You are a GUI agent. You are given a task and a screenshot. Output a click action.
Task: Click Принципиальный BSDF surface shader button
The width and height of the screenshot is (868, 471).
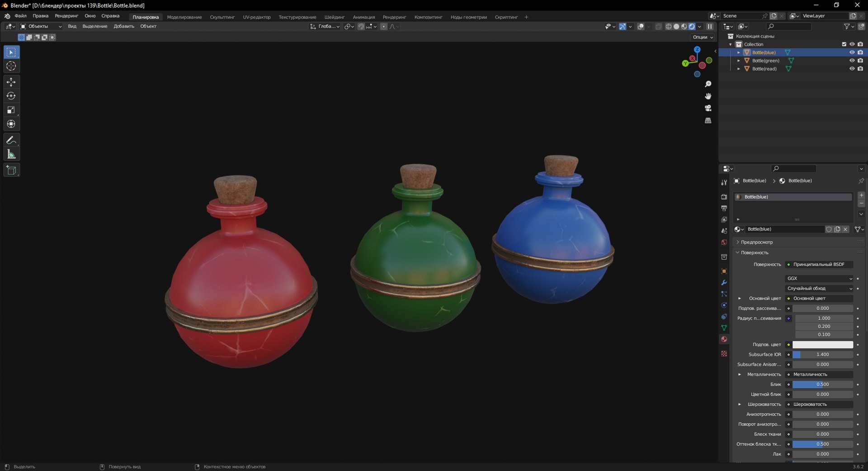pos(820,264)
